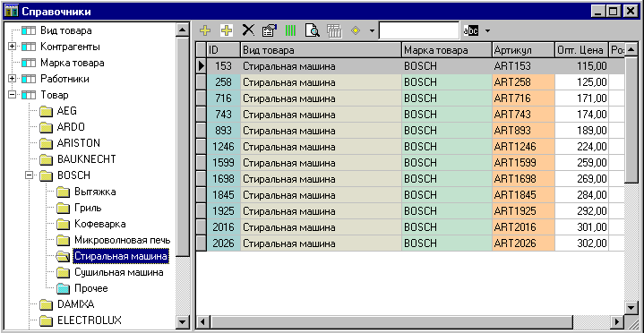
Task: Click article cell ART2026
Action: pos(524,243)
